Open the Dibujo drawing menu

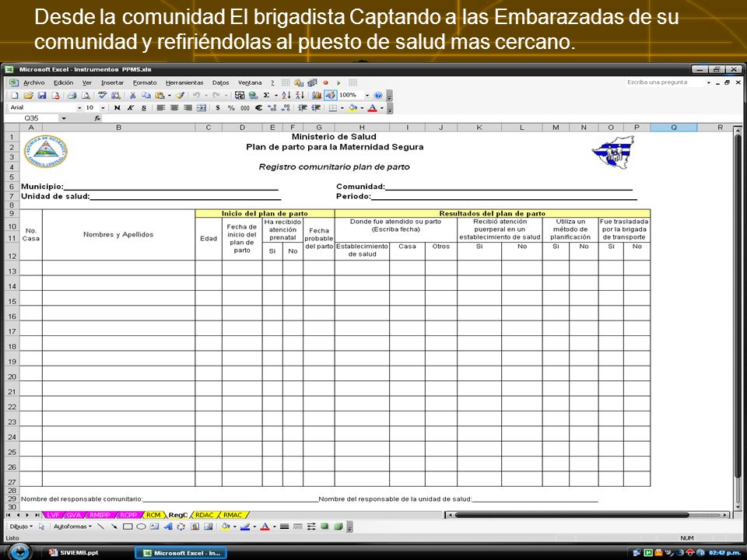coord(21,527)
